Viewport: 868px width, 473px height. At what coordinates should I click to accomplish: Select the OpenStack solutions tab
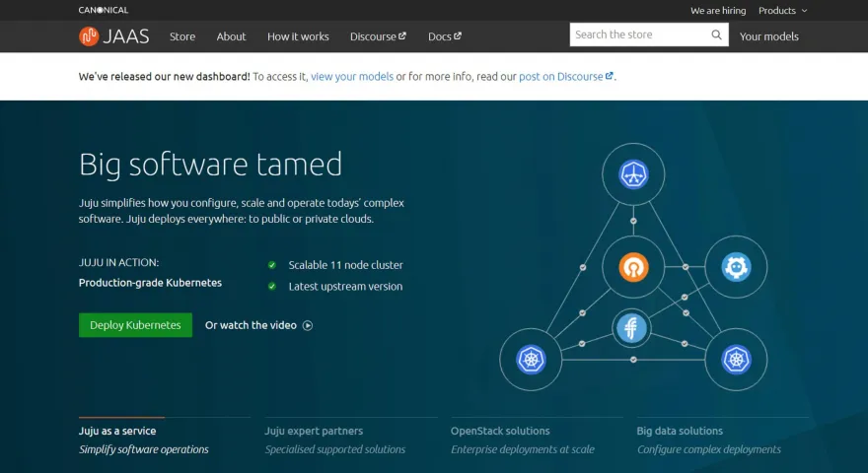pyautogui.click(x=537, y=439)
